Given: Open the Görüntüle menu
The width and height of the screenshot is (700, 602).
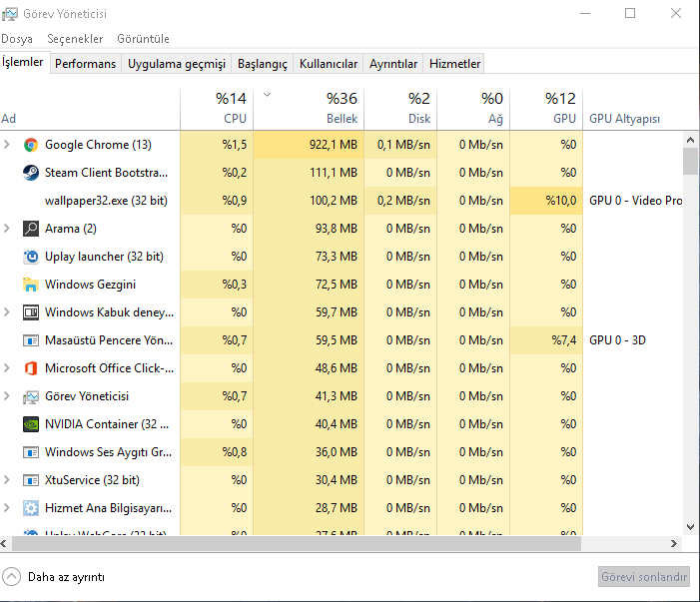Looking at the screenshot, I should pyautogui.click(x=144, y=39).
